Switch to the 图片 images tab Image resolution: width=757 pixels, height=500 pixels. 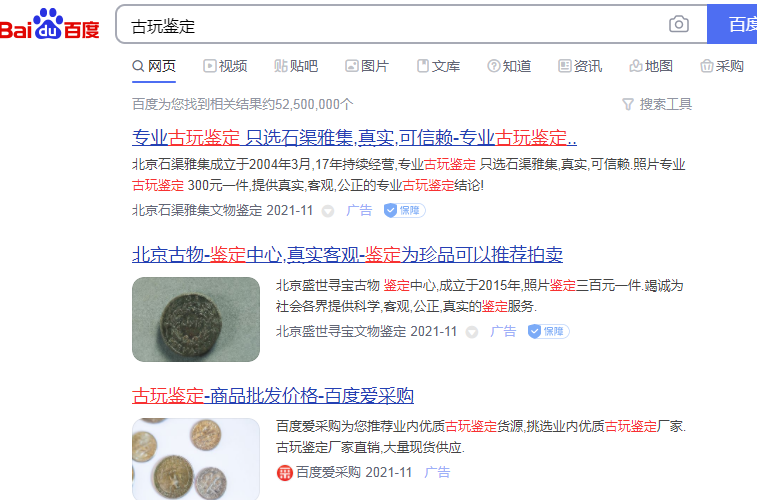(x=367, y=66)
